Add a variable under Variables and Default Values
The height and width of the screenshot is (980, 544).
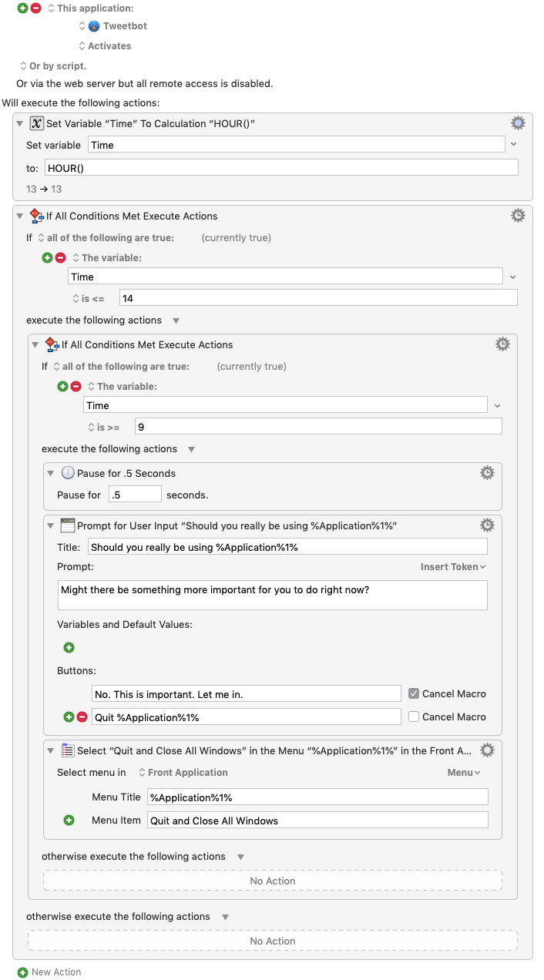(69, 648)
